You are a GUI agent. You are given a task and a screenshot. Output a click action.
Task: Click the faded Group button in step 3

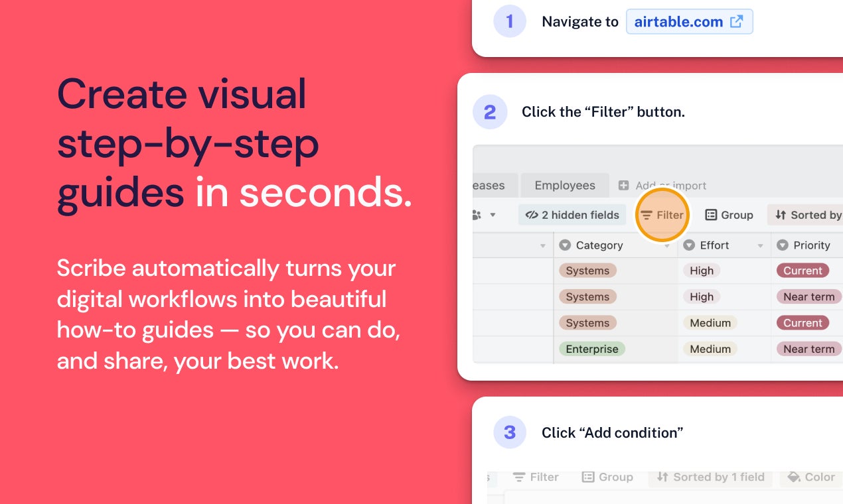(x=607, y=477)
